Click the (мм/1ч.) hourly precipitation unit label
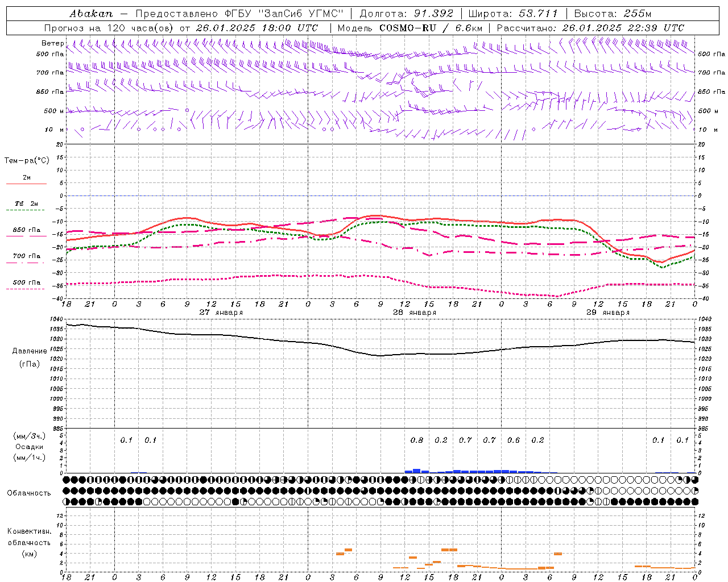The image size is (728, 582). 30,458
